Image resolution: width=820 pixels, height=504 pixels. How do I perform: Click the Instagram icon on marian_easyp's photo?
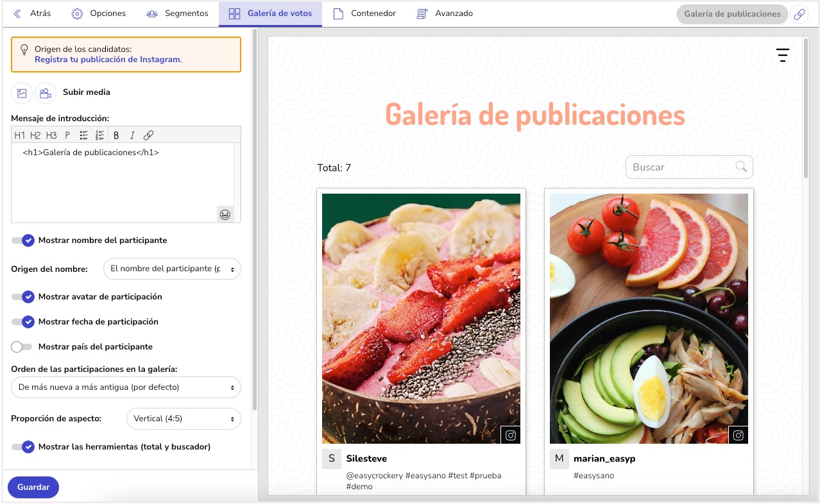(x=739, y=435)
